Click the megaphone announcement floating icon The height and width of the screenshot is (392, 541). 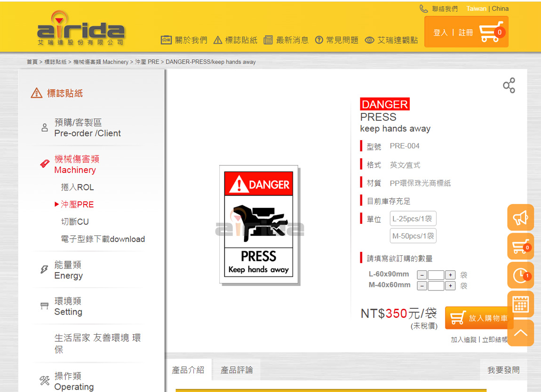pos(520,218)
